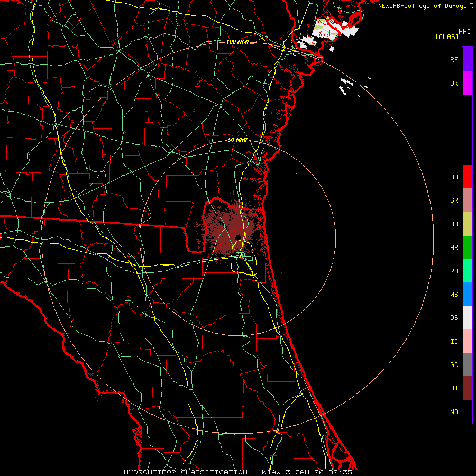Click the GC gray legend swatch
Image resolution: width=476 pixels, height=476 pixels.
(467, 364)
